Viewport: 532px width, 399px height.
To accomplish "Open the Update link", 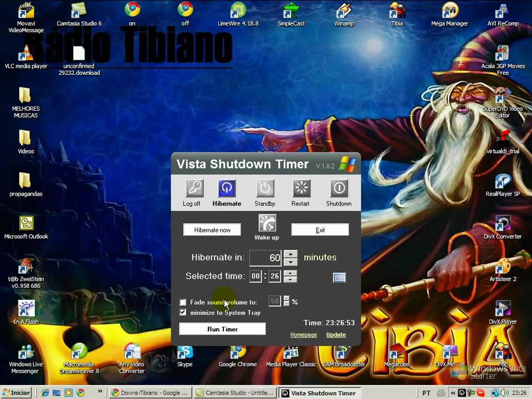I will point(336,335).
